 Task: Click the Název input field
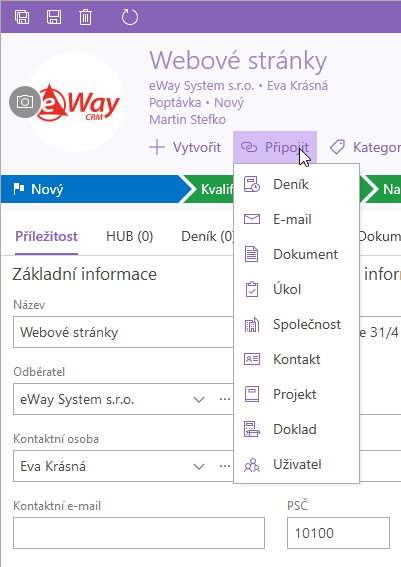124,332
